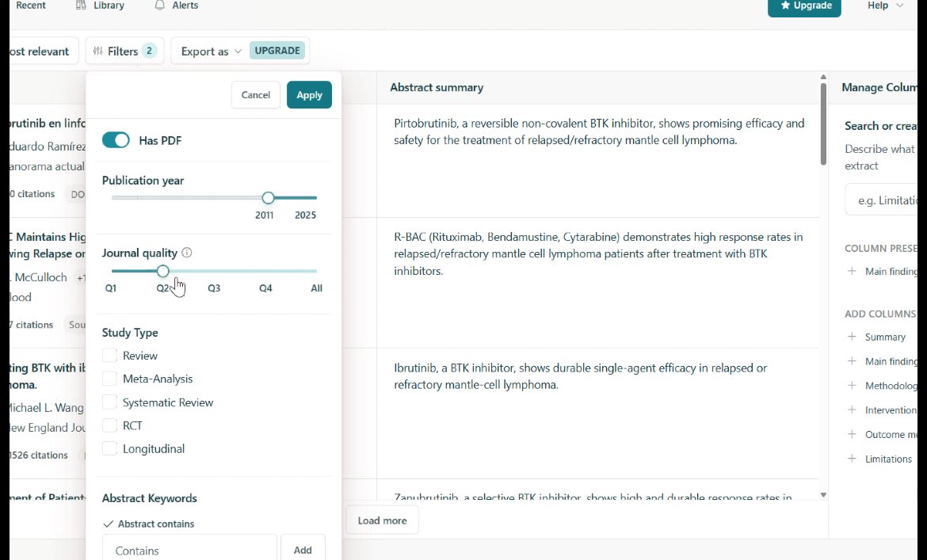Image resolution: width=927 pixels, height=560 pixels.
Task: Apply the current filters
Action: coord(309,94)
